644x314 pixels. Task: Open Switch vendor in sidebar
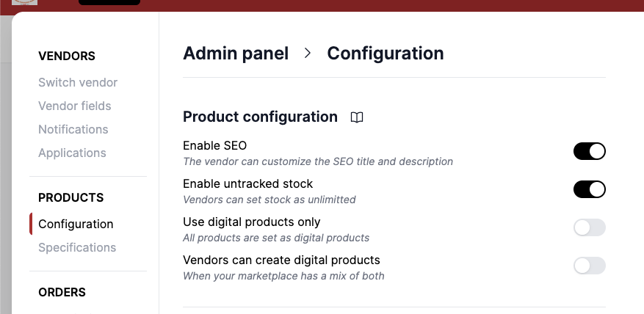(78, 82)
